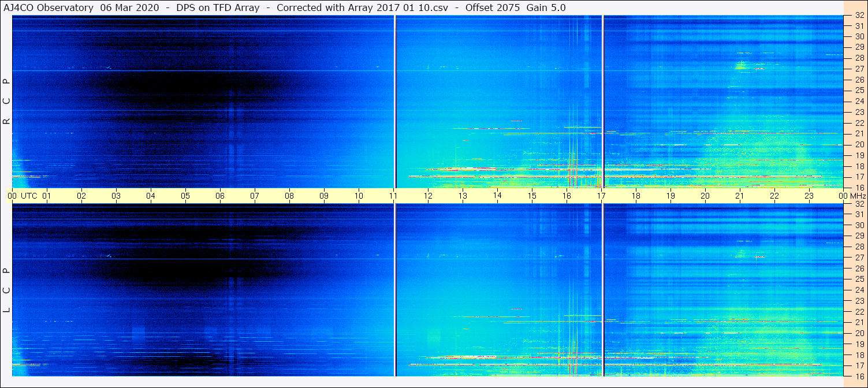
Task: Select the 18 hour label on the UTC time axis
Action: 636,196
